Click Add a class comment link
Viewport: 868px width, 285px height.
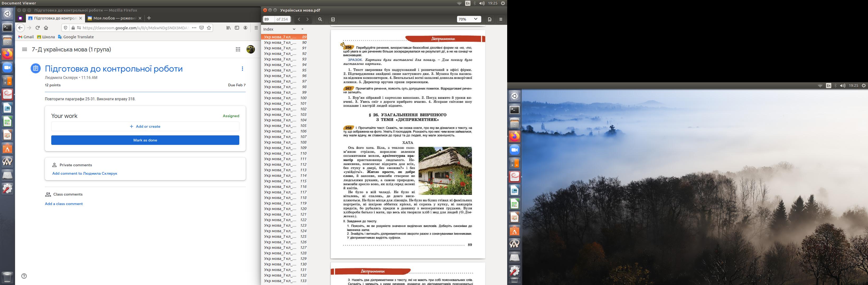click(64, 203)
